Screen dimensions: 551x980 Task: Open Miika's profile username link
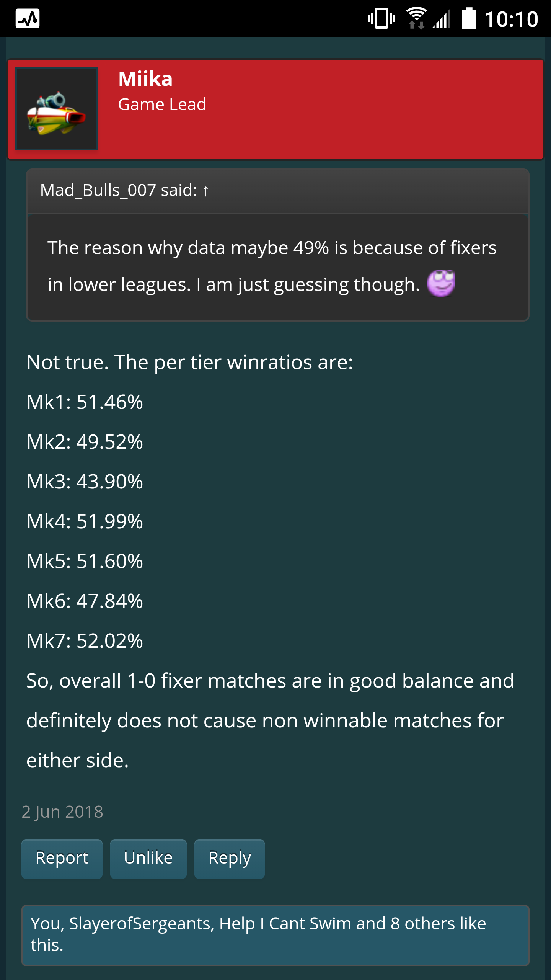coord(145,79)
